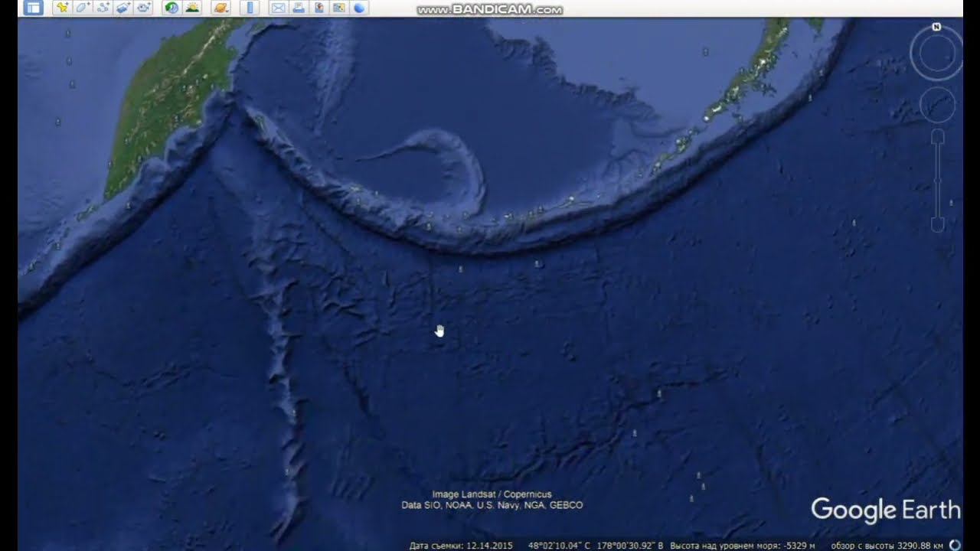The width and height of the screenshot is (980, 551).
Task: Add a polygon with toolbar icon
Action: point(83,8)
